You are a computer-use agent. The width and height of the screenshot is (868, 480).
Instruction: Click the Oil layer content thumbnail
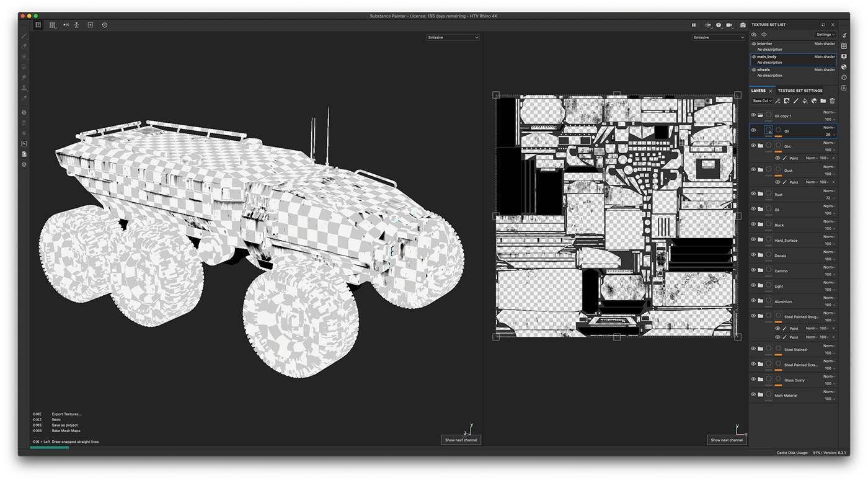tap(769, 130)
